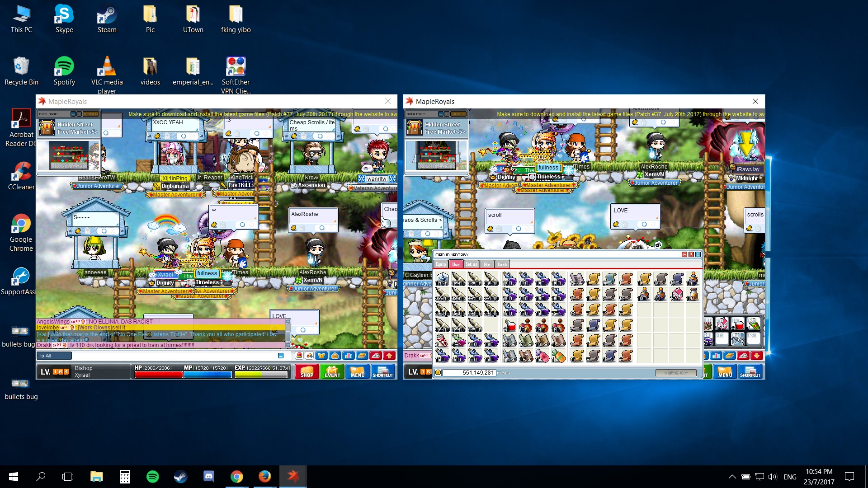Open character stats chart icon in left window
The image size is (868, 488).
tap(349, 356)
